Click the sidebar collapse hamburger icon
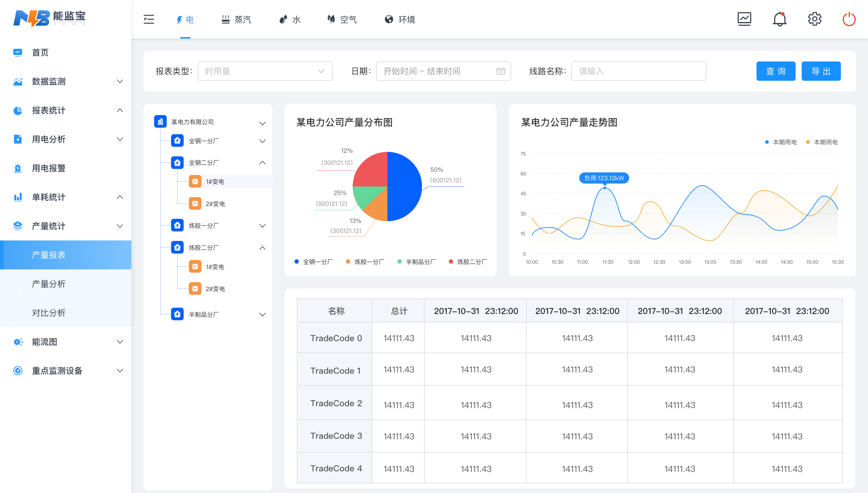Screen dimensions: 868x493 (x=149, y=19)
